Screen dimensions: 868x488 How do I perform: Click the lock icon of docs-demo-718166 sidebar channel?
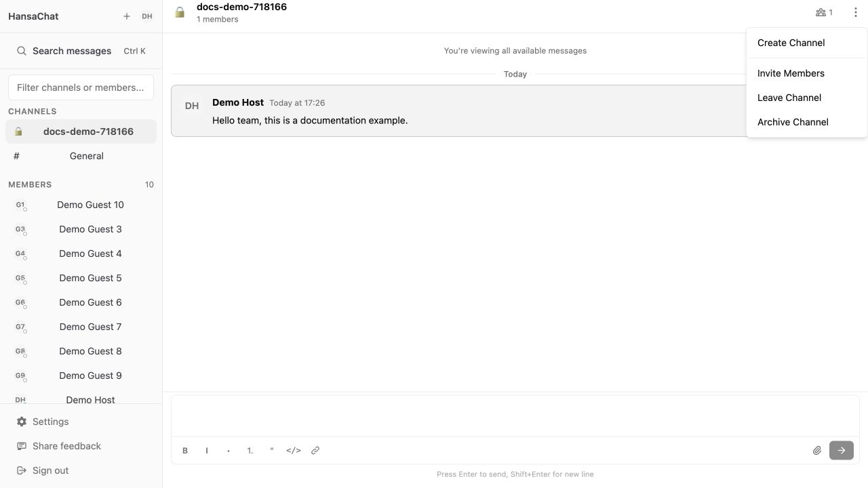click(18, 131)
